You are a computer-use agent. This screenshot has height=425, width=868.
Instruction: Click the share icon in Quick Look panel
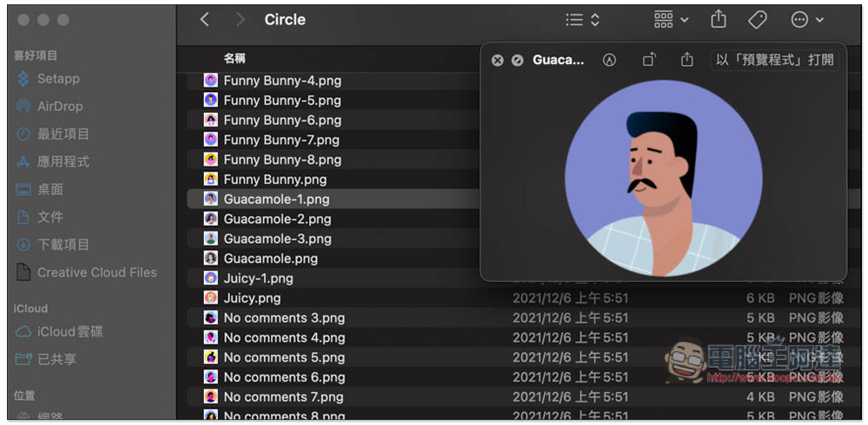tap(687, 60)
